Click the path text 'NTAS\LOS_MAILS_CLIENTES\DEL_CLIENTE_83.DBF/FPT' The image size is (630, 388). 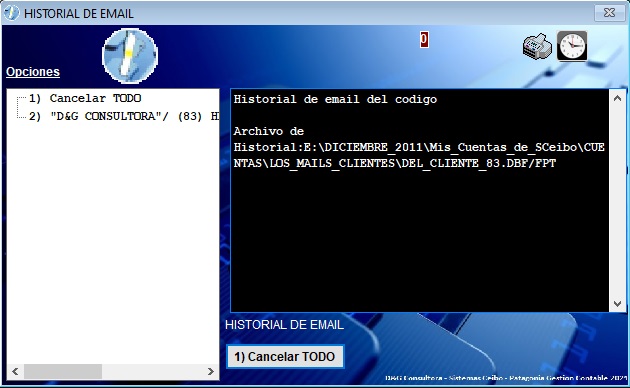(395, 163)
